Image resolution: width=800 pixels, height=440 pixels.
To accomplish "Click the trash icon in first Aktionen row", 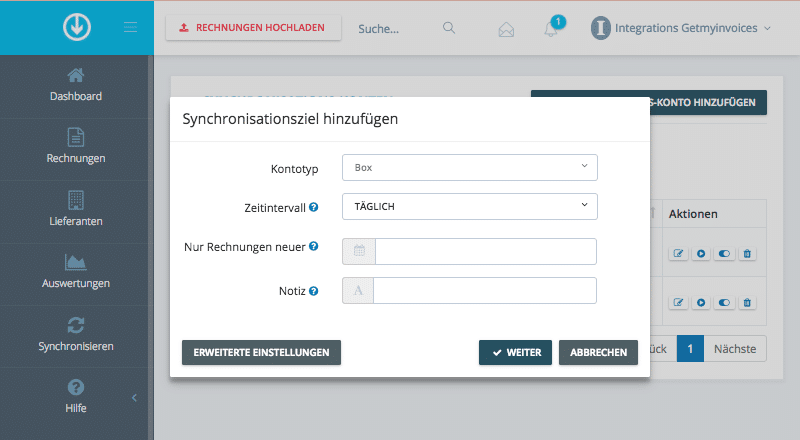I will 747,253.
